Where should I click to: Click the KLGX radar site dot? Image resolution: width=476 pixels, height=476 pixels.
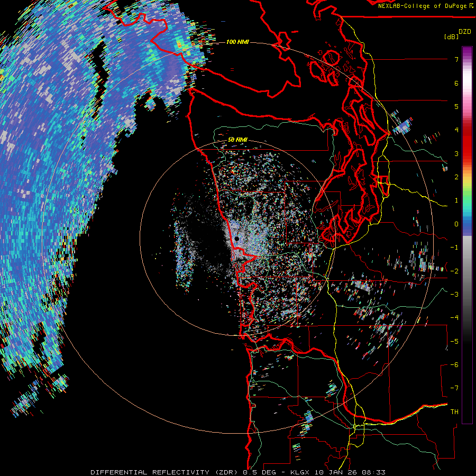point(237,239)
